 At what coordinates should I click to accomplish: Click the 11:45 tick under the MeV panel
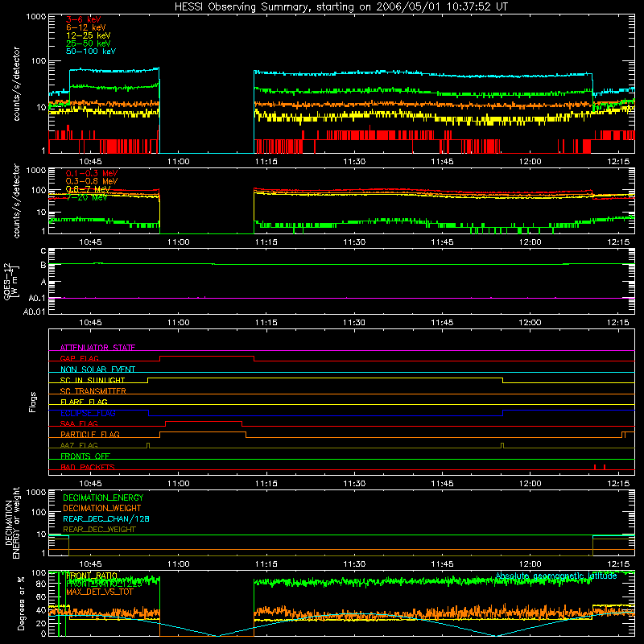coord(442,242)
